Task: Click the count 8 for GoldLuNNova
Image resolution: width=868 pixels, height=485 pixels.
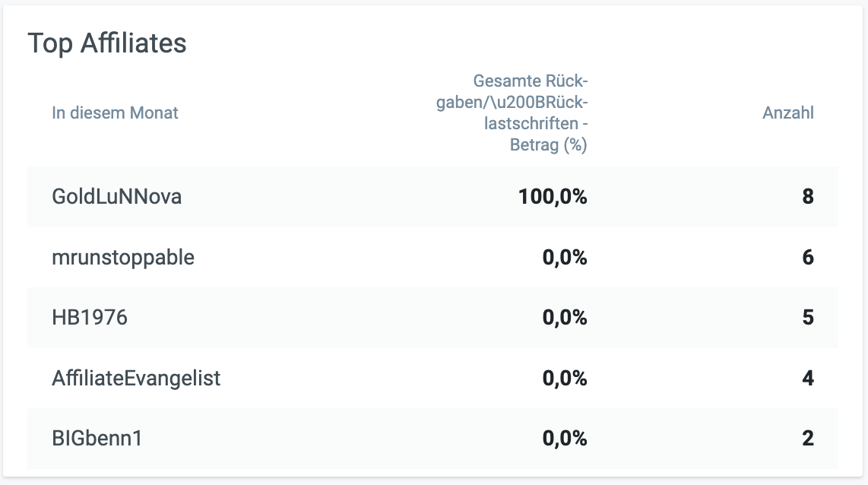Action: tap(807, 197)
